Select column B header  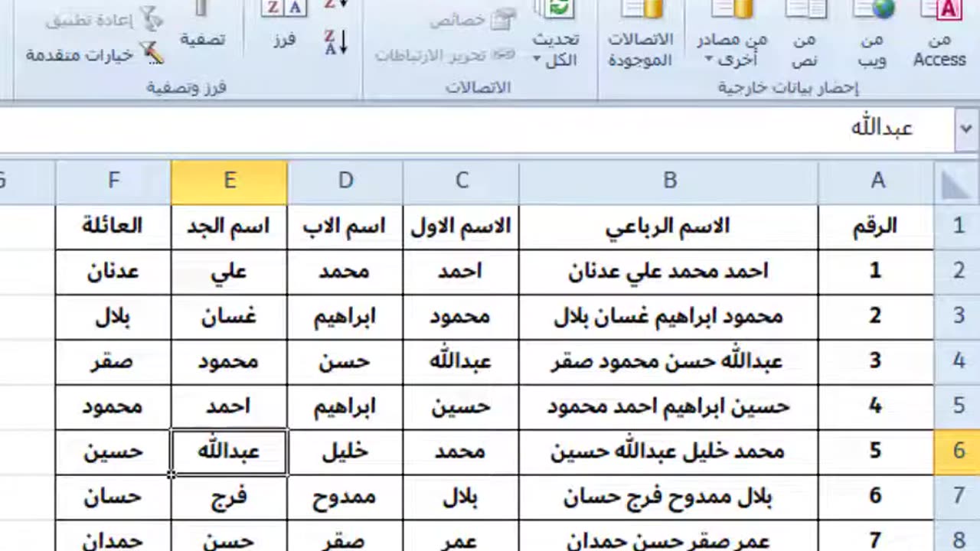[x=669, y=181]
